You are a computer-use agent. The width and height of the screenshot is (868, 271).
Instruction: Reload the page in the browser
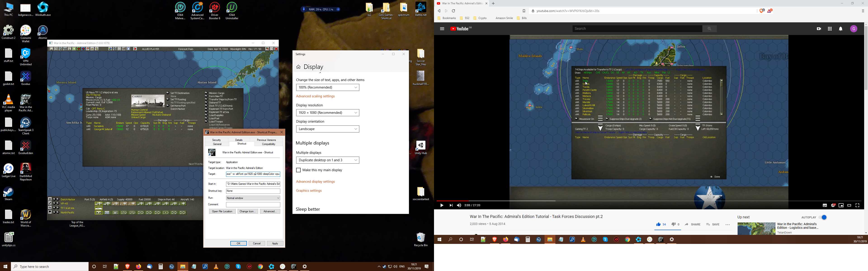(x=453, y=11)
